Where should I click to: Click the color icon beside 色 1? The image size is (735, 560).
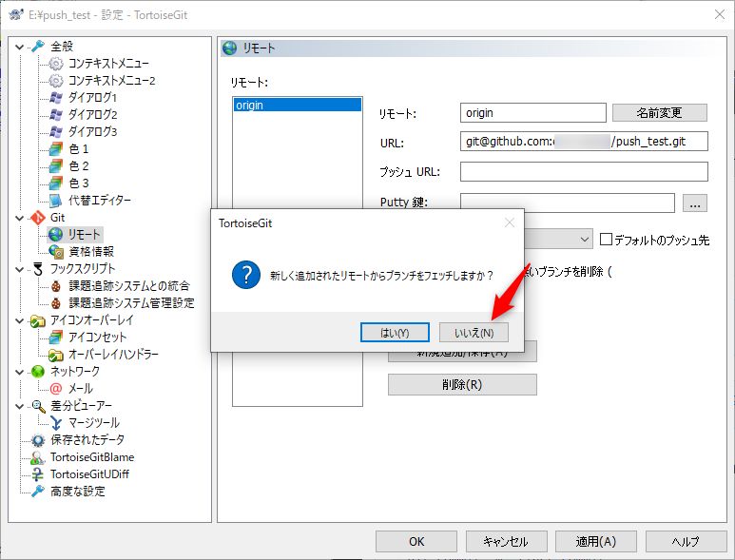[x=56, y=149]
